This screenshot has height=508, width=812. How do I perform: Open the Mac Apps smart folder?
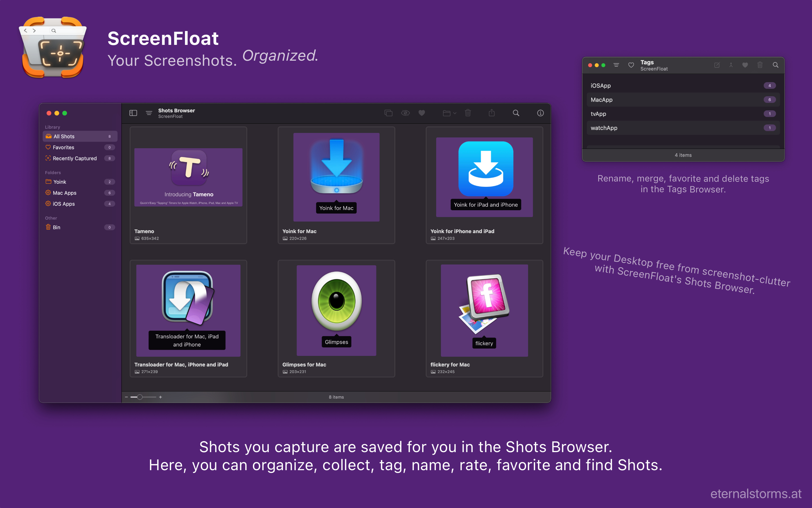pos(80,193)
